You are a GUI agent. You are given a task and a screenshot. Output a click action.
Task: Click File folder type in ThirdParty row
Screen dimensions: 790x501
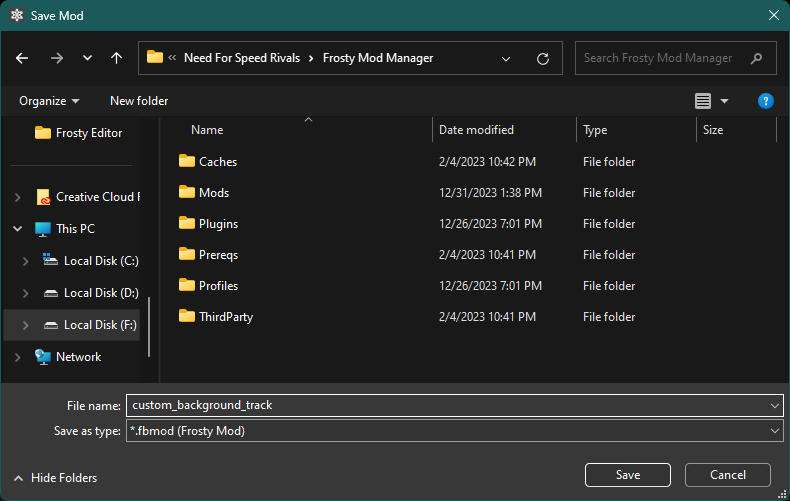tap(609, 317)
